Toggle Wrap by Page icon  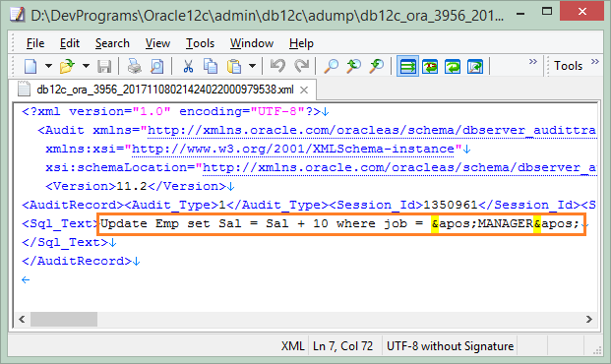(475, 67)
